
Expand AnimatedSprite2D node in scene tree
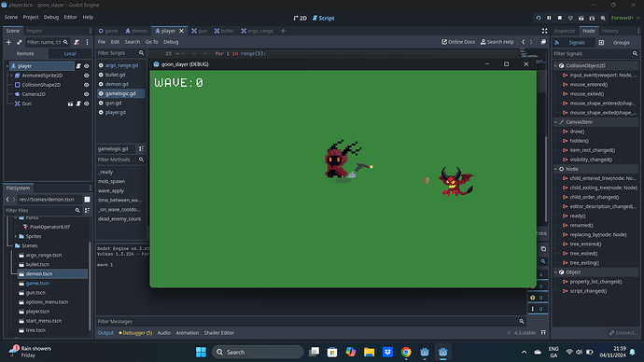11,76
